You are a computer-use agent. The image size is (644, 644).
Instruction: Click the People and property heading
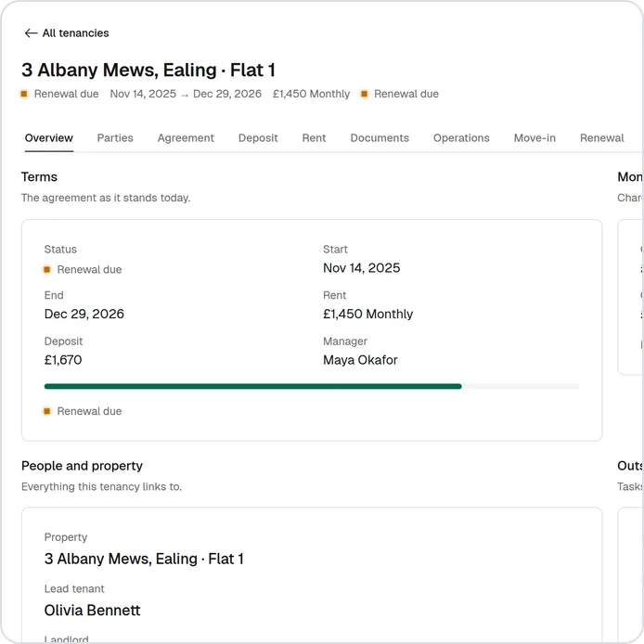(82, 466)
